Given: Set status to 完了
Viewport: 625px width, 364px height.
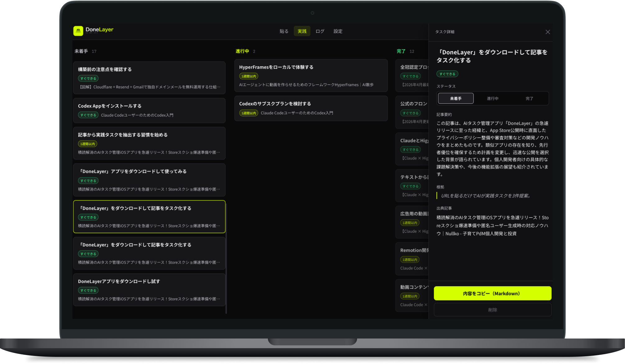Looking at the screenshot, I should click(529, 98).
